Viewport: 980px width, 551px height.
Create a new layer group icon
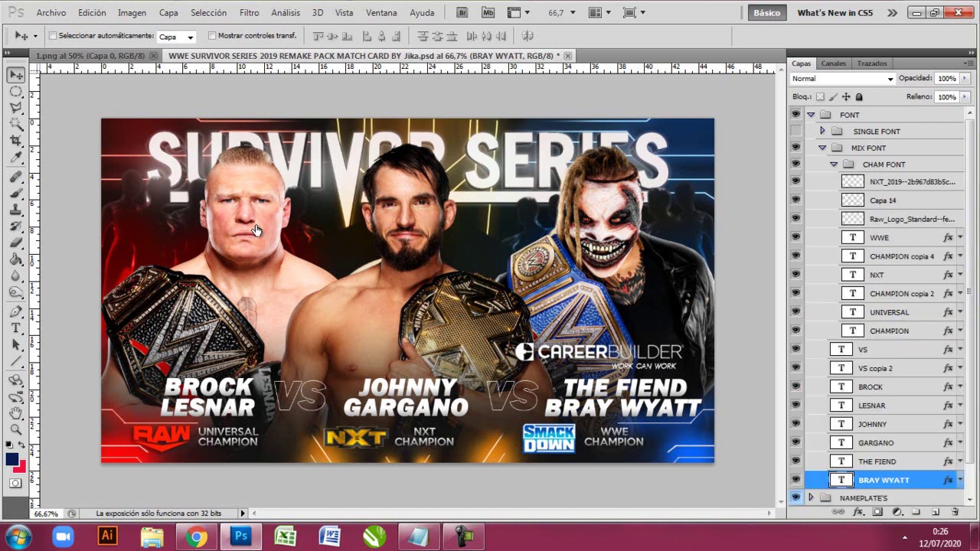[x=916, y=511]
